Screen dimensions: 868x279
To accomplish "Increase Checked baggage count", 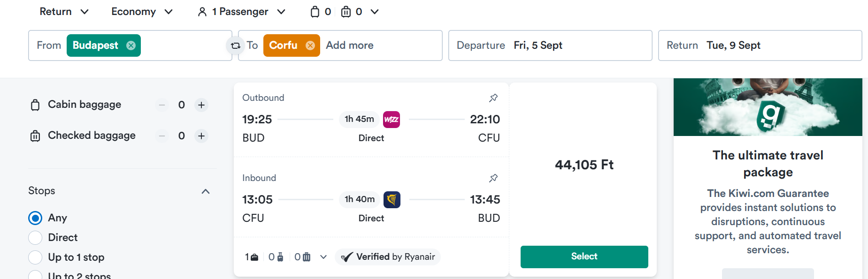I will coord(201,136).
